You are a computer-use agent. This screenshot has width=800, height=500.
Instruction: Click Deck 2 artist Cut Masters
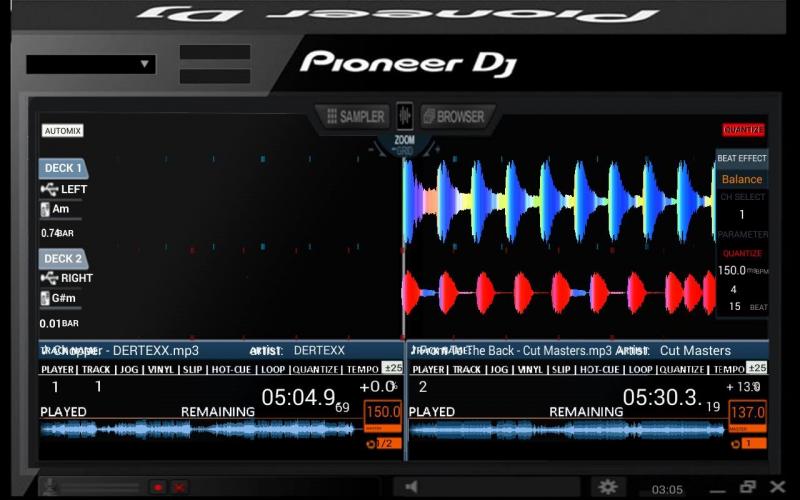695,351
